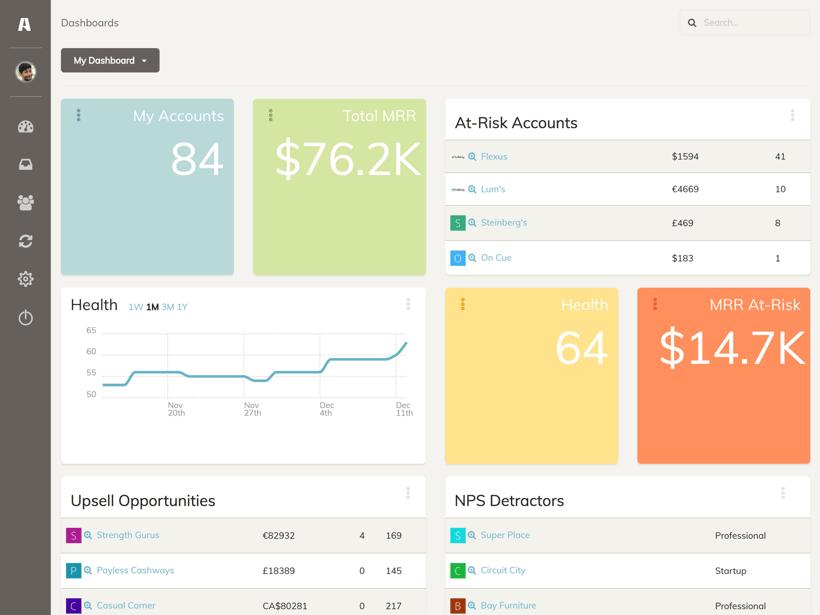Click the purple S badge for Strength Gurus

click(x=73, y=536)
